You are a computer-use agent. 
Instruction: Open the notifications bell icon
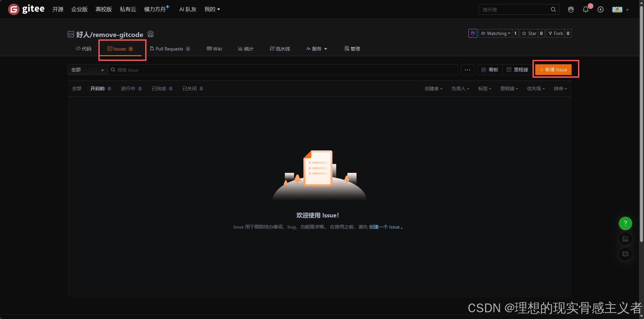click(x=585, y=9)
